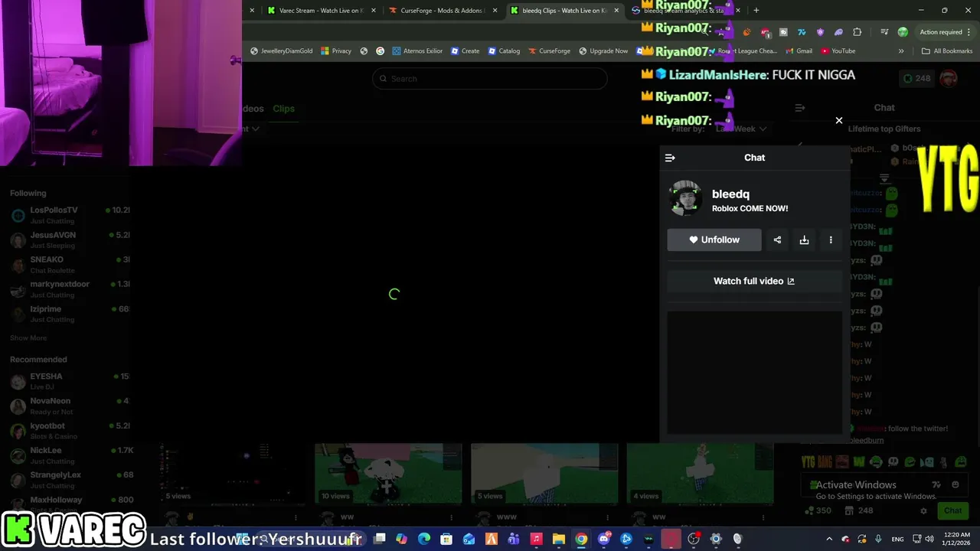Open bleedq's profile avatar
This screenshot has width=980, height=551.
point(685,199)
